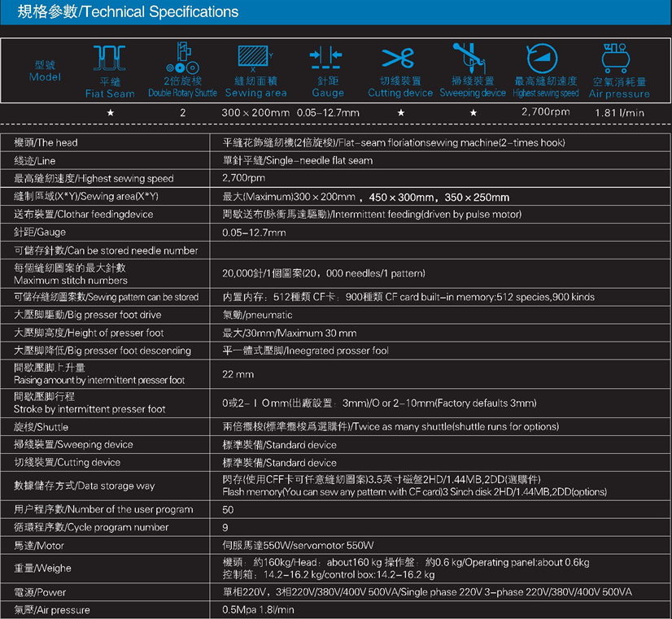Screen dimensions: 672x619
Task: Click the Sewing area(X*Y) row label
Action: pyautogui.click(x=86, y=196)
